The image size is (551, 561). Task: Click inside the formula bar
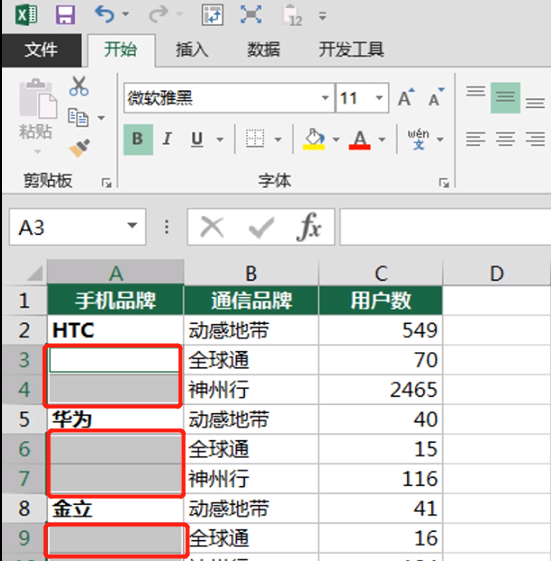(x=445, y=227)
